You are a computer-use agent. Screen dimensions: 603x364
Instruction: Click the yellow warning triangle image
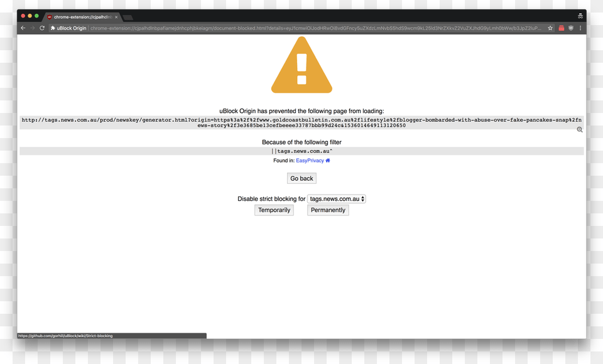[301, 66]
